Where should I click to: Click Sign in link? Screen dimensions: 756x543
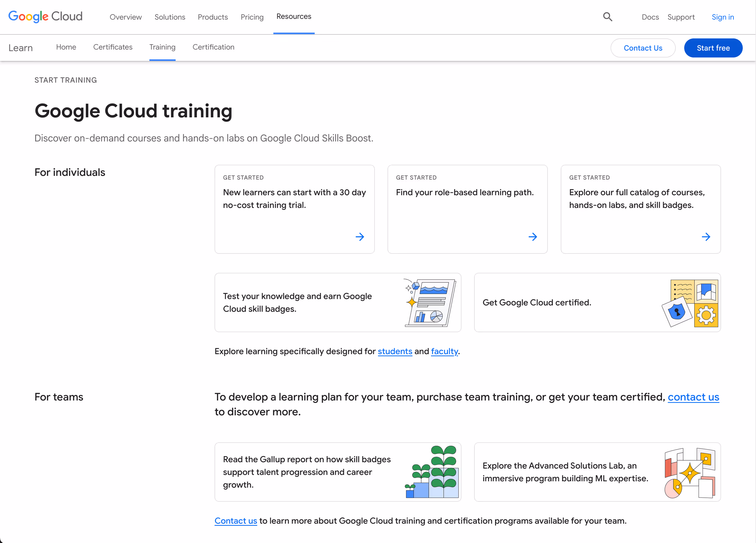coord(723,17)
